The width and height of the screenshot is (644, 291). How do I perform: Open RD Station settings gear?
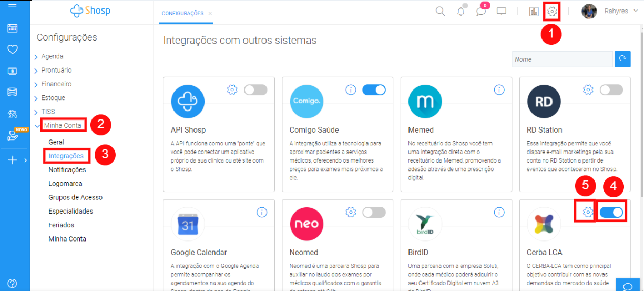(x=588, y=90)
